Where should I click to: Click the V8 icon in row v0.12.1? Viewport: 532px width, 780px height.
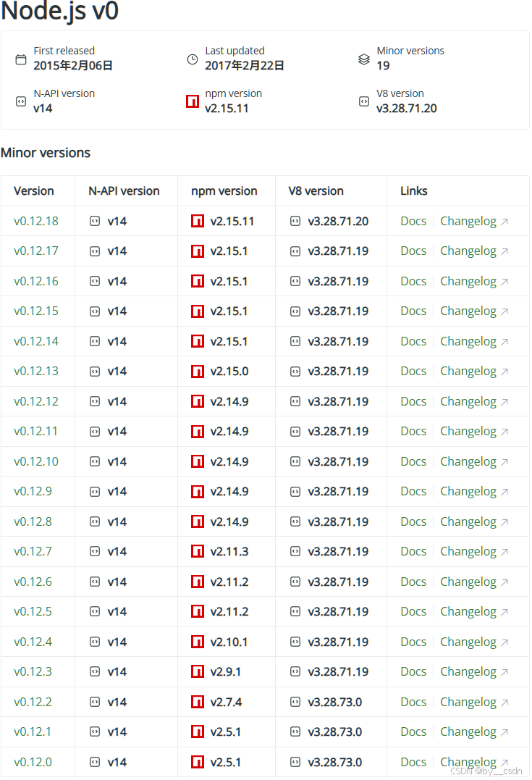295,732
